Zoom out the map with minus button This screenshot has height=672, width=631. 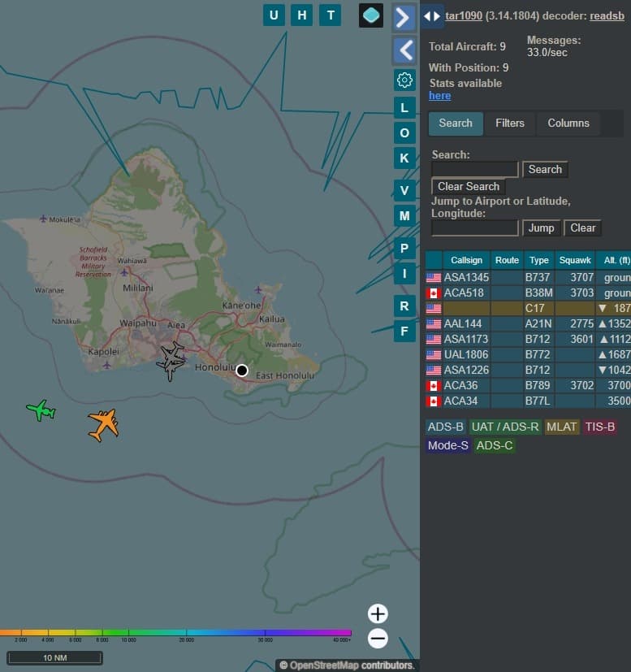tap(378, 639)
